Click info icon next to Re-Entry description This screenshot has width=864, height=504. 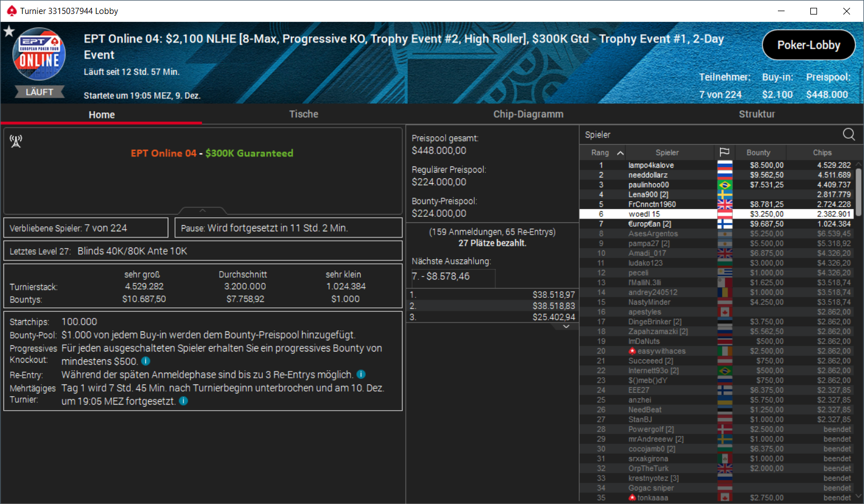tap(361, 374)
